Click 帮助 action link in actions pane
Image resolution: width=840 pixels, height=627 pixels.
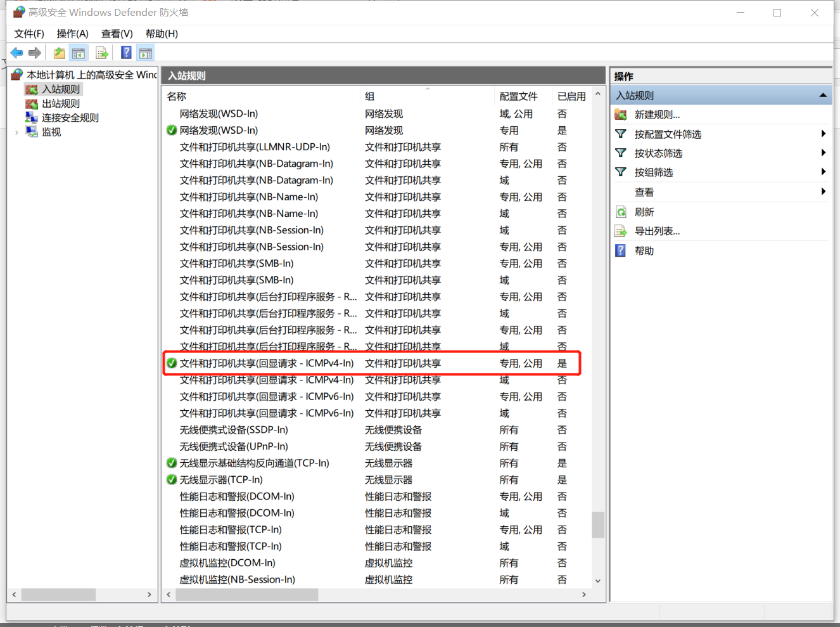tap(644, 251)
